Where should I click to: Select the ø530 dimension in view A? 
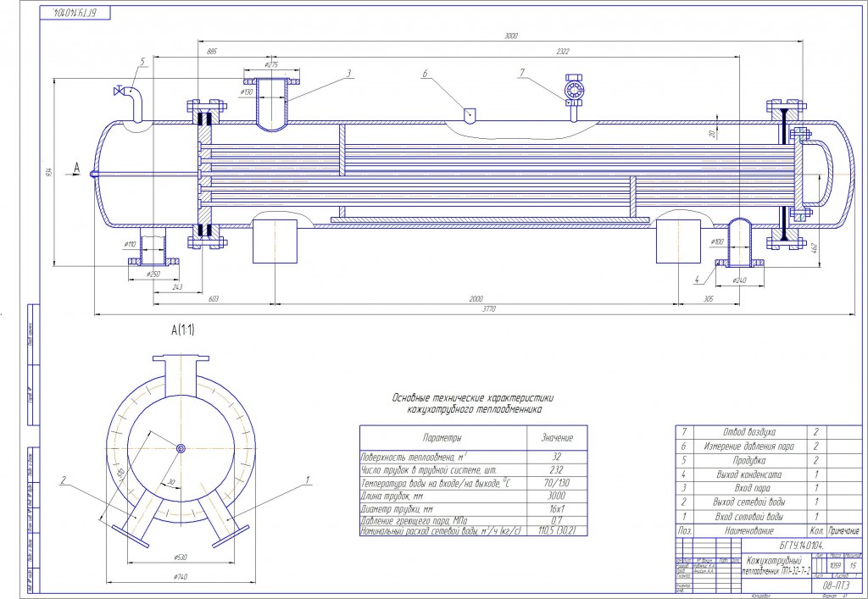coord(180,557)
